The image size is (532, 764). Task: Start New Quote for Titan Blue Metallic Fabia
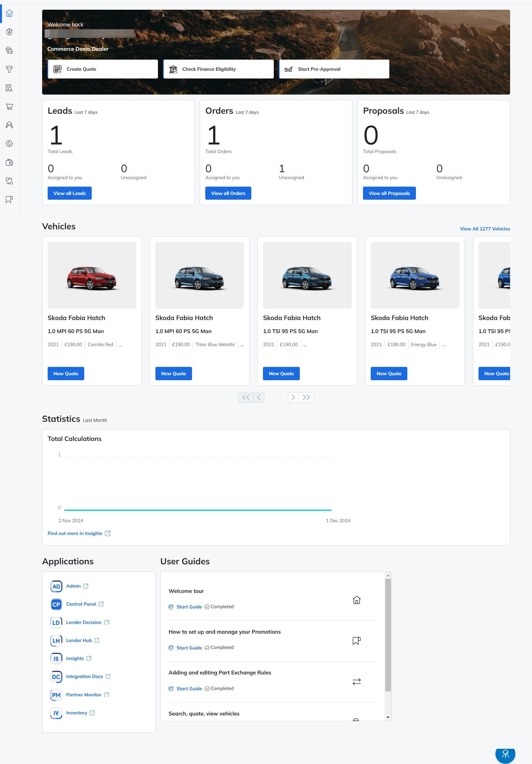tap(173, 374)
